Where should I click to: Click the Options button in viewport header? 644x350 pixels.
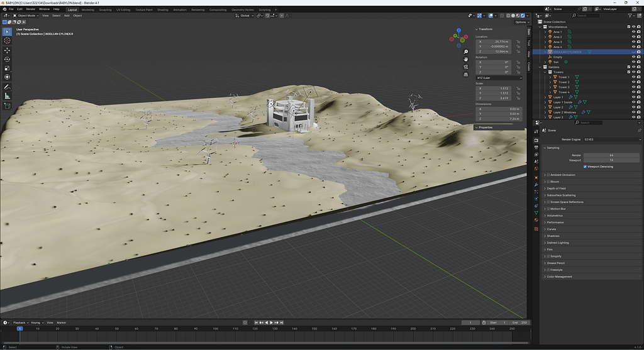click(x=520, y=22)
